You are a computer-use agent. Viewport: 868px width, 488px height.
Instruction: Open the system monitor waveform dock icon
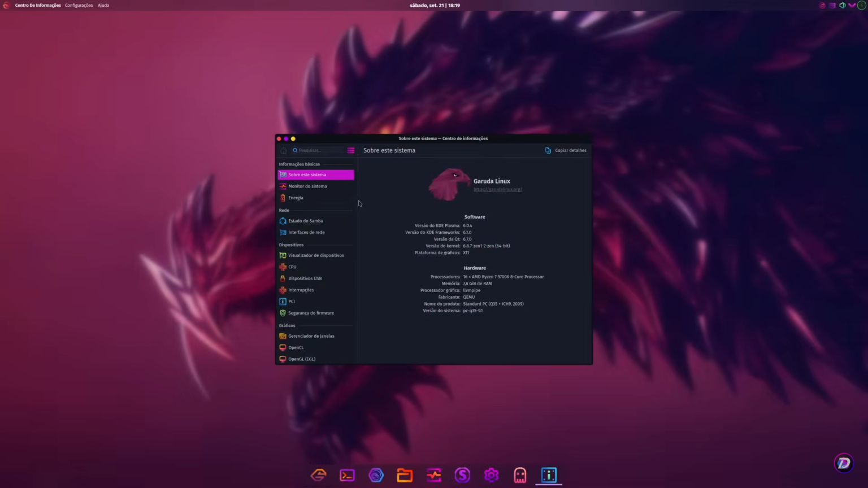coord(433,475)
